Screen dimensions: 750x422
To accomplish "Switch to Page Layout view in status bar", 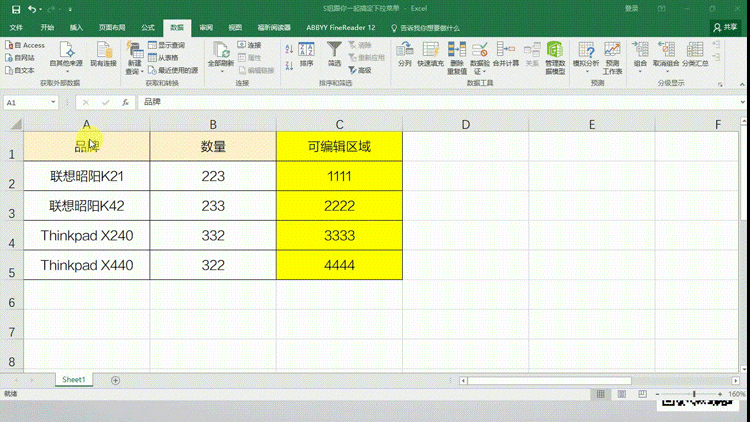I will point(621,394).
